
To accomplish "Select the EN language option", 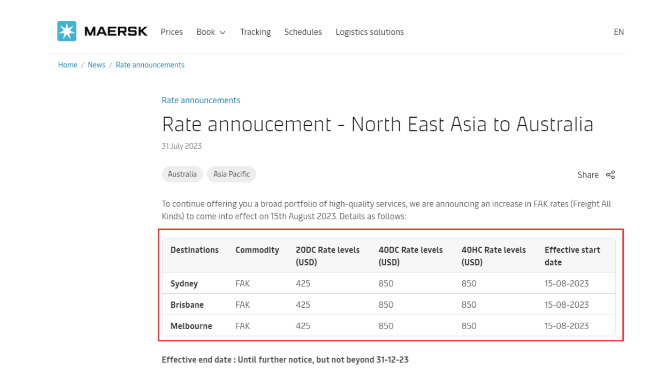I will 619,32.
